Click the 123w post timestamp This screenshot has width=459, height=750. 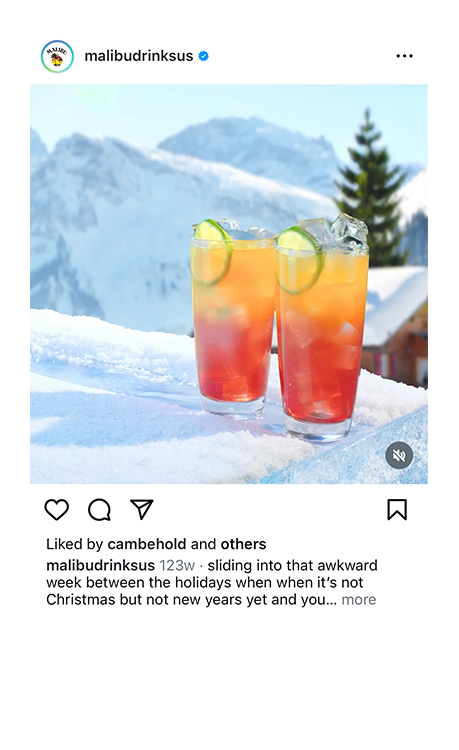coord(177,565)
